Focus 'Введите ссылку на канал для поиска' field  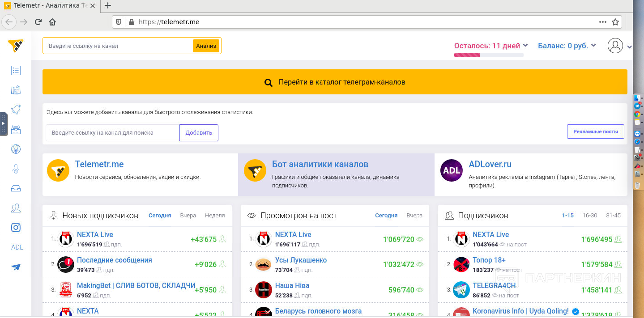(113, 133)
